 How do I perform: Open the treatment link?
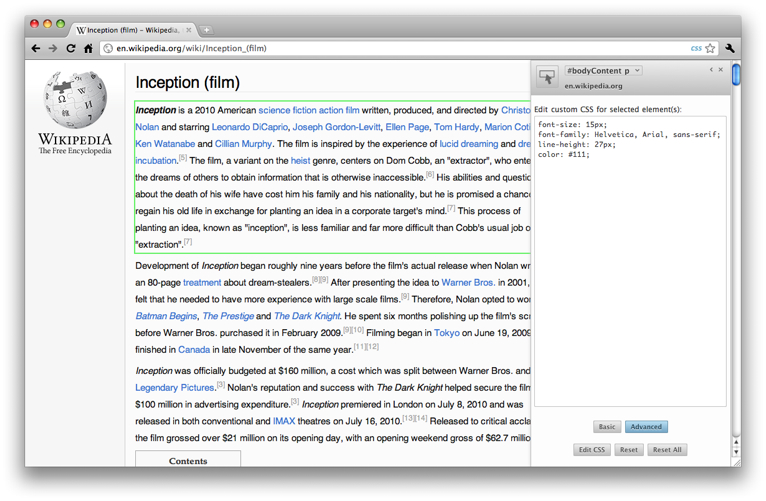click(x=202, y=283)
